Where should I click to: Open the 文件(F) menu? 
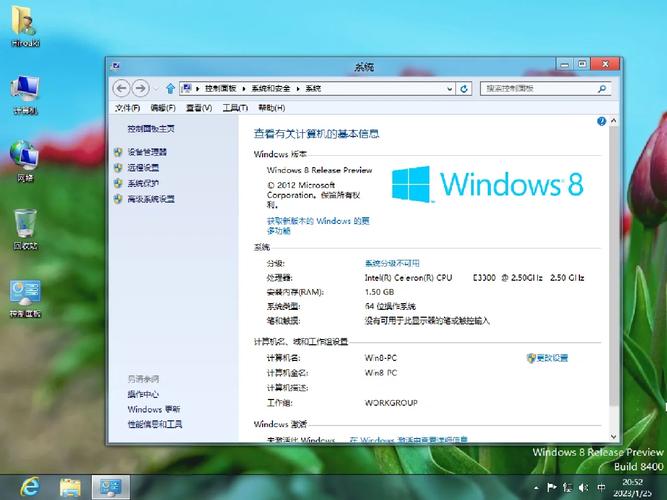pos(127,108)
